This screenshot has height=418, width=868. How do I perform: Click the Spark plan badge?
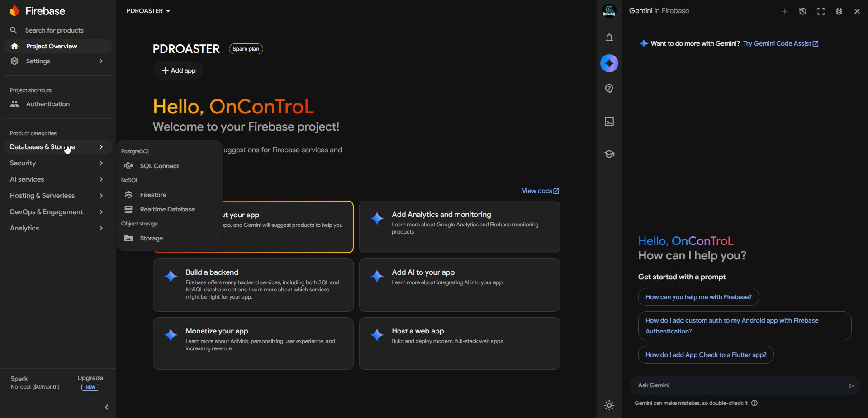246,49
